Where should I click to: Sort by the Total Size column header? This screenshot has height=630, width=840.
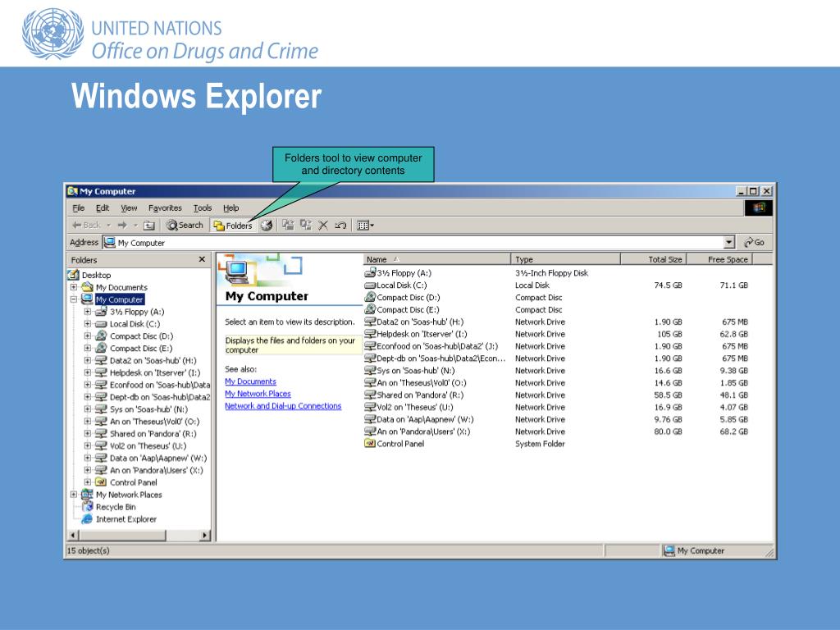click(x=653, y=259)
